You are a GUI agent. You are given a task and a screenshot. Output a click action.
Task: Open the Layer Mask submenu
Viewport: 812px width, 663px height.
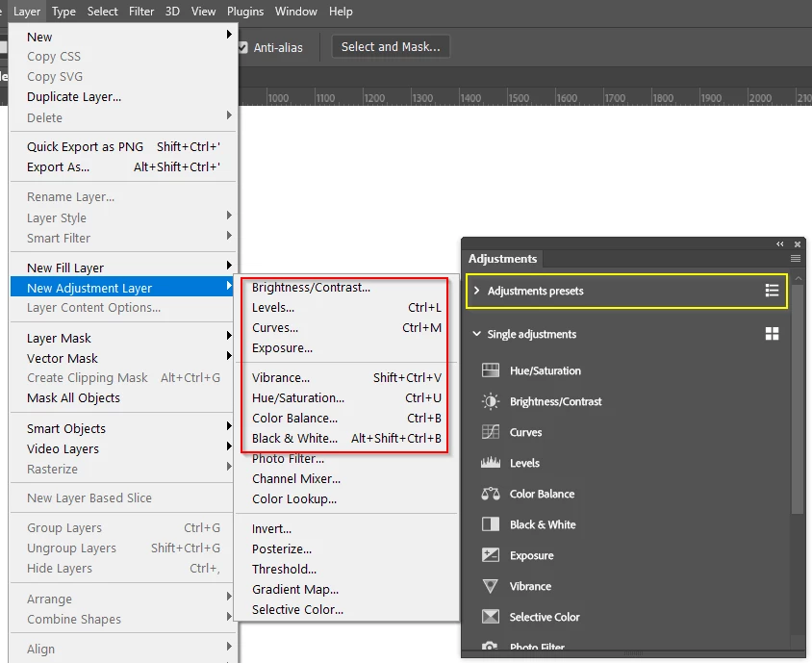[123, 338]
